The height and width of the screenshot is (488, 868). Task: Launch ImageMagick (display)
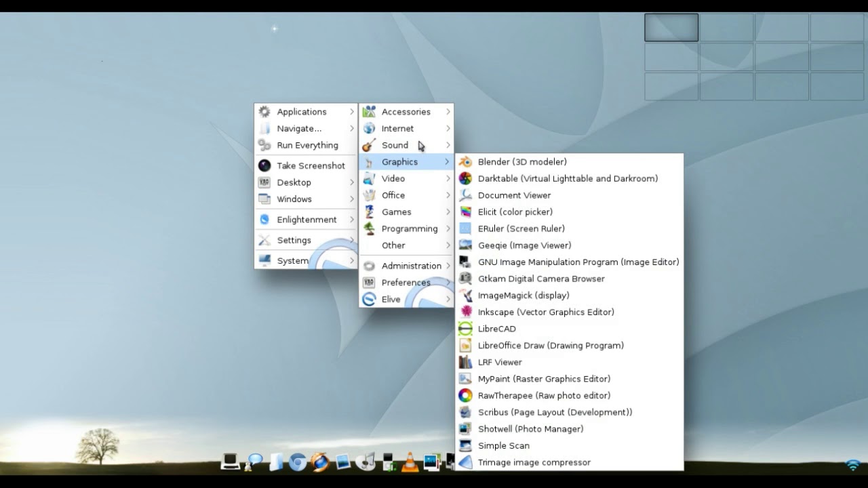coord(569,296)
